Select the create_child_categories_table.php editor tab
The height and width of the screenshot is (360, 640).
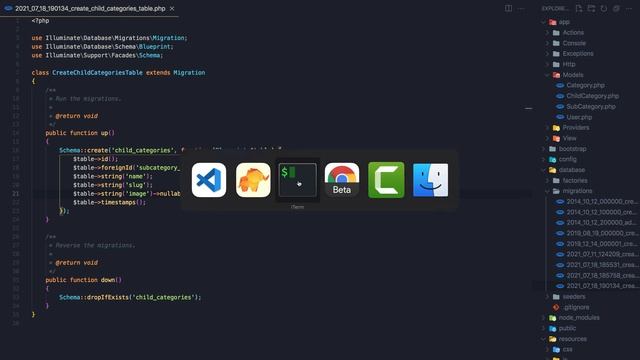tap(89, 8)
